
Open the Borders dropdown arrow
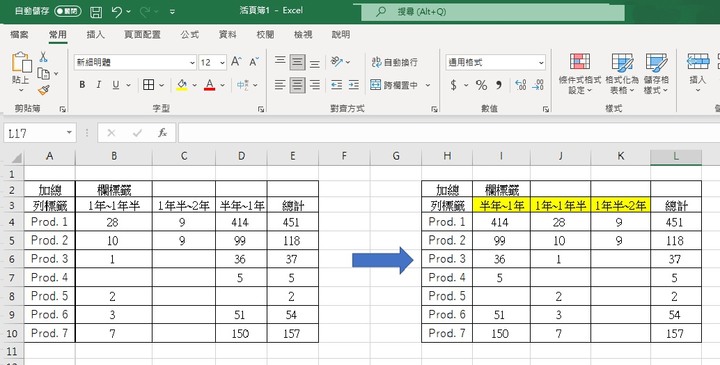click(161, 85)
